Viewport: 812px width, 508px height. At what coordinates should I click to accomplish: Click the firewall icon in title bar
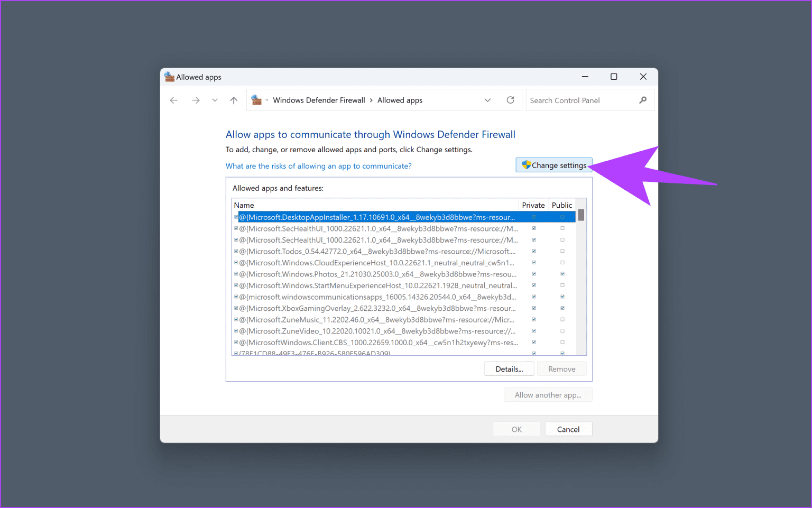[x=169, y=77]
